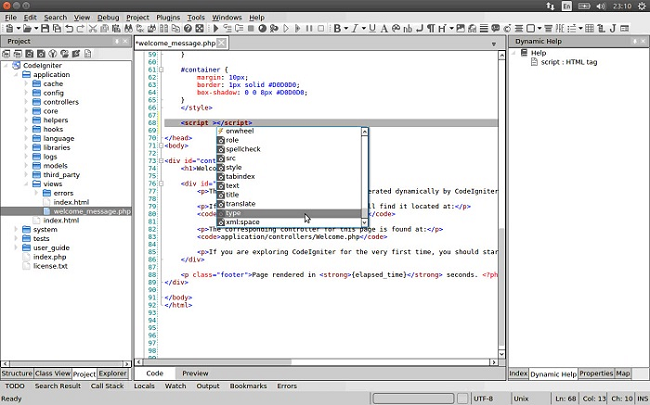Select the license.txt file in project tree
Viewport: 650px width, 405px height.
(50, 266)
